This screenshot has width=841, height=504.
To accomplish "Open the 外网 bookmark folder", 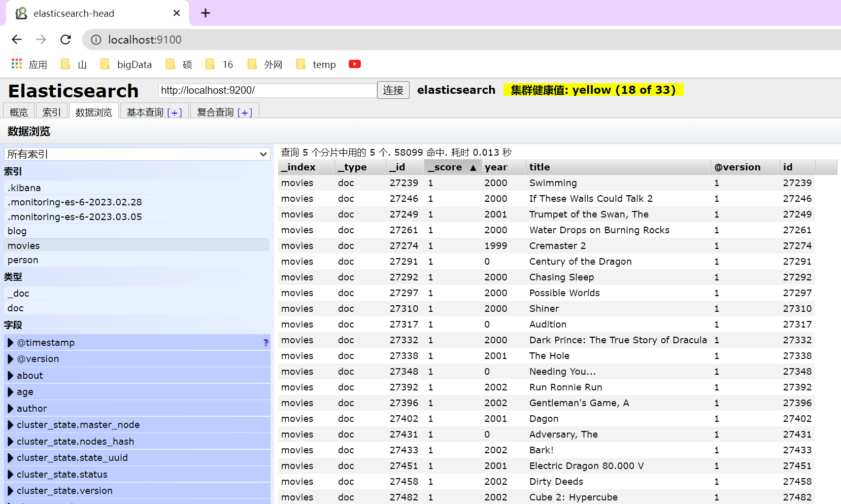I will point(265,64).
